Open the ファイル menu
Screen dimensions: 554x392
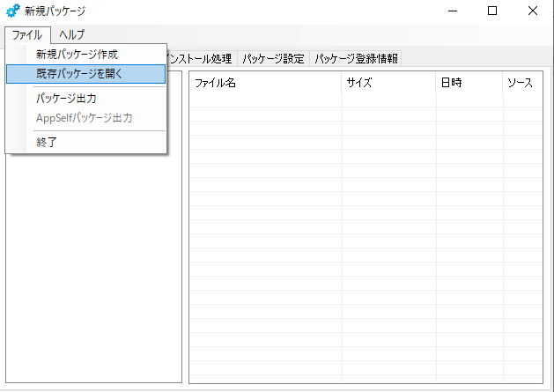coord(27,35)
